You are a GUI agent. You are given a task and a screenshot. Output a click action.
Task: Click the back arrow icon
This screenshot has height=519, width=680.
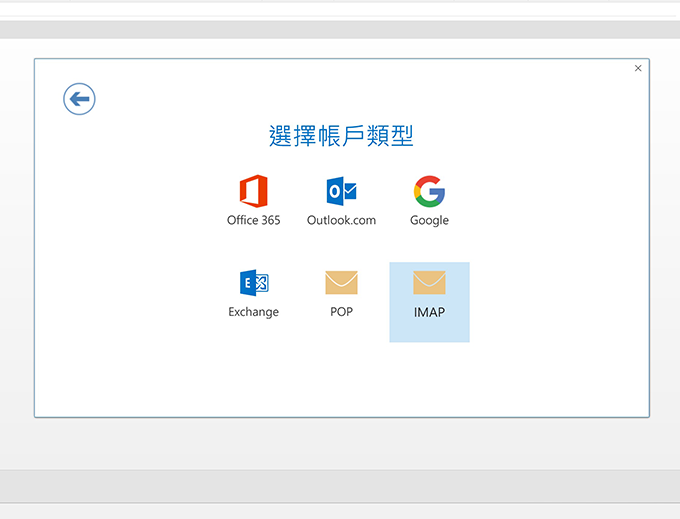pos(79,99)
